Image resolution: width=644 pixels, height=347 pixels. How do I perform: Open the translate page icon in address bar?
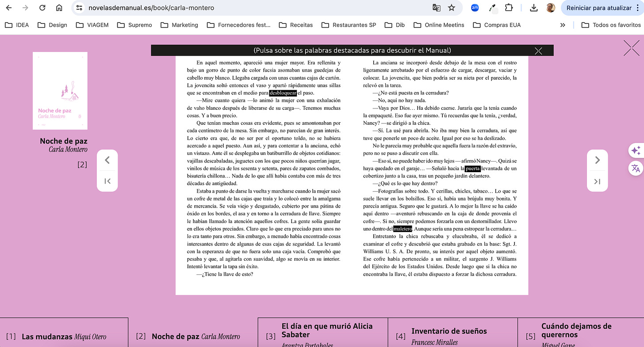click(436, 8)
